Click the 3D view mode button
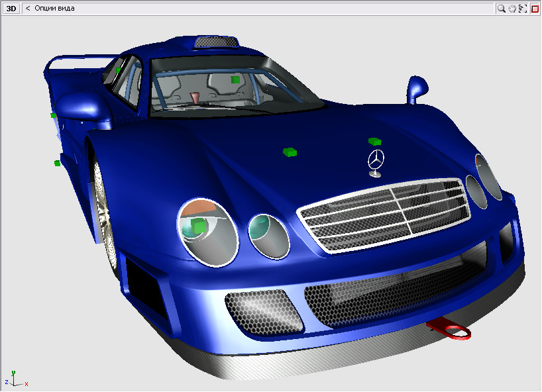Screen dimensions: 542x392 11,9
